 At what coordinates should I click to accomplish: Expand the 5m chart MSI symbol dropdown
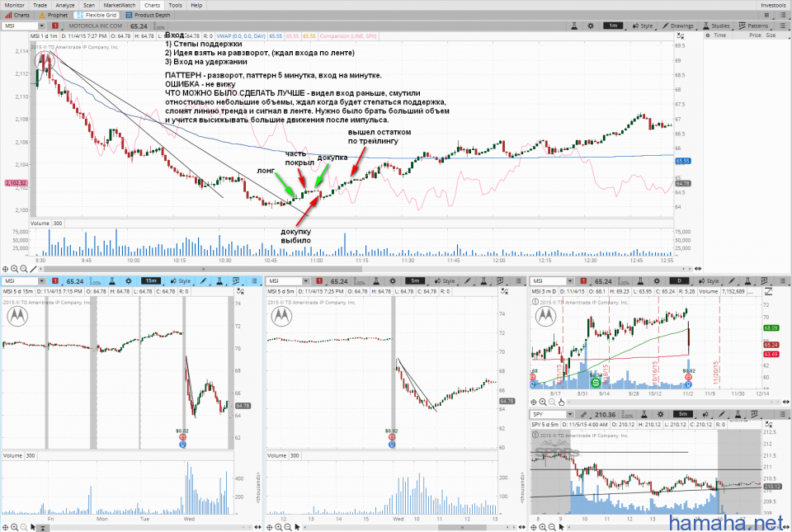coord(305,281)
